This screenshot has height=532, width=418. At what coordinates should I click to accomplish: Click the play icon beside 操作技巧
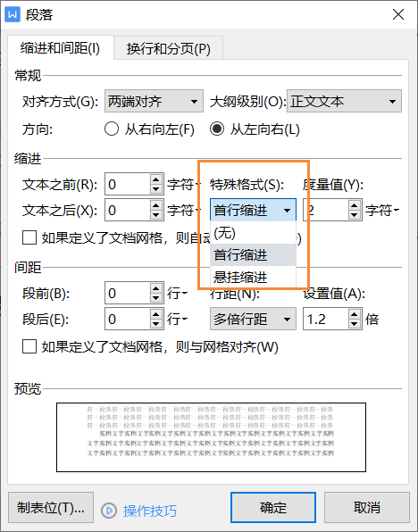109,510
